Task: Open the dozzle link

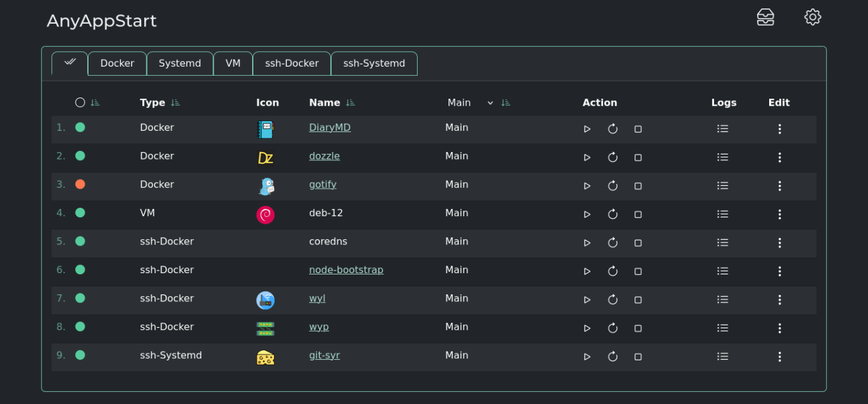Action: point(325,156)
